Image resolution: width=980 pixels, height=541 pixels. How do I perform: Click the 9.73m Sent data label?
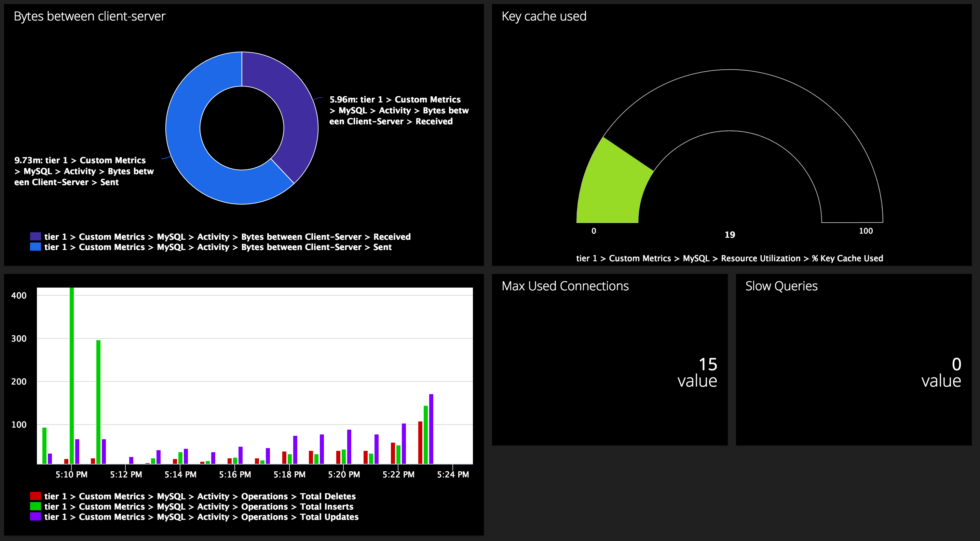[84, 171]
